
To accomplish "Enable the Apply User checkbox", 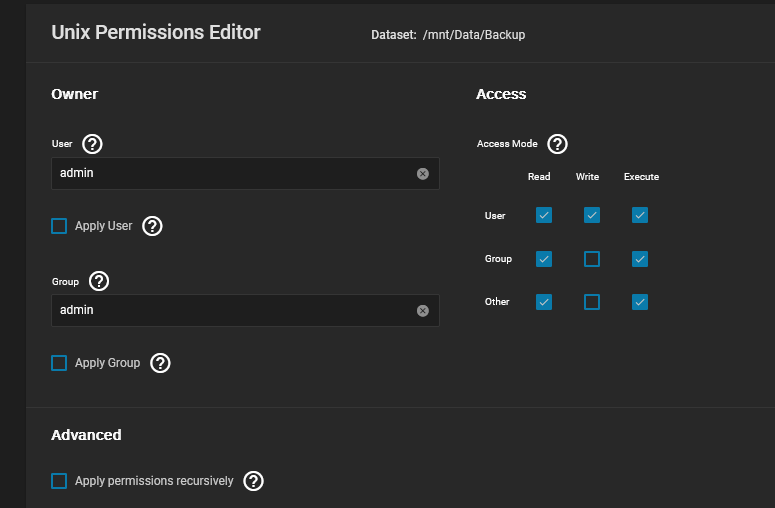I will click(59, 226).
